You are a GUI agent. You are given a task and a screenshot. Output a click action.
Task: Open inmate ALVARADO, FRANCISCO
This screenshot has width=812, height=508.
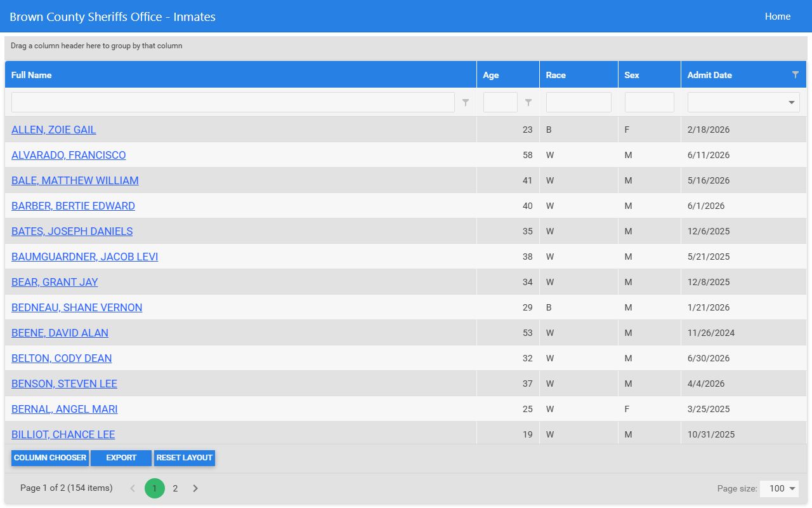point(69,155)
